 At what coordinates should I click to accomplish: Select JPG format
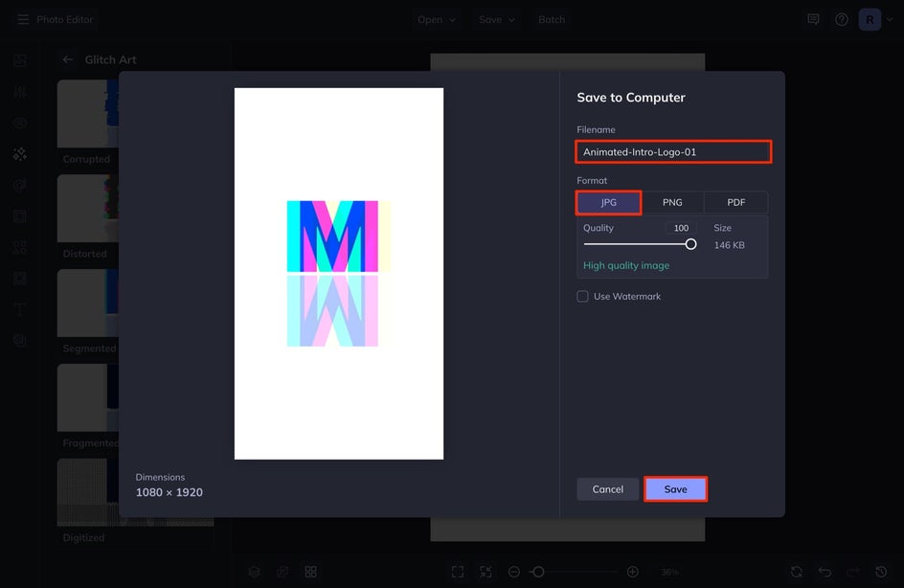point(609,202)
